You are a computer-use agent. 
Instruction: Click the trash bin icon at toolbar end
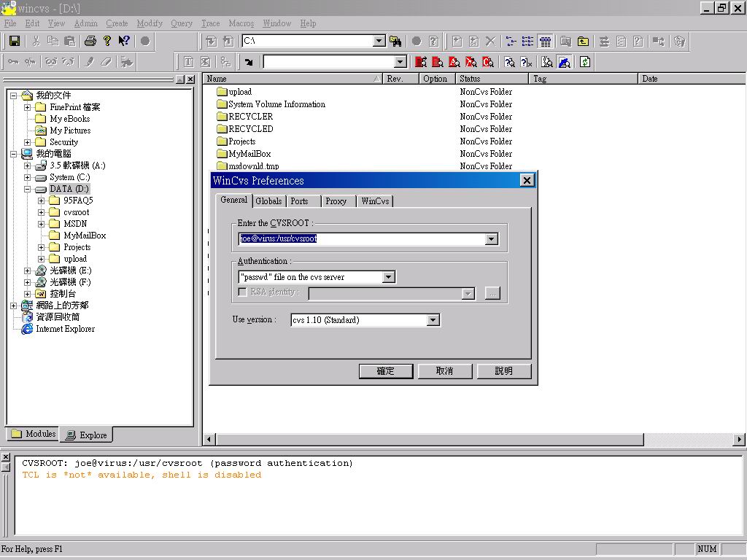(679, 42)
